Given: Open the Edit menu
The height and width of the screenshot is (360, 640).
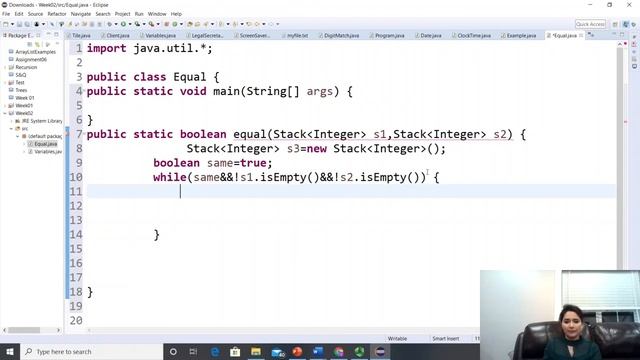Looking at the screenshot, I should pyautogui.click(x=19, y=14).
